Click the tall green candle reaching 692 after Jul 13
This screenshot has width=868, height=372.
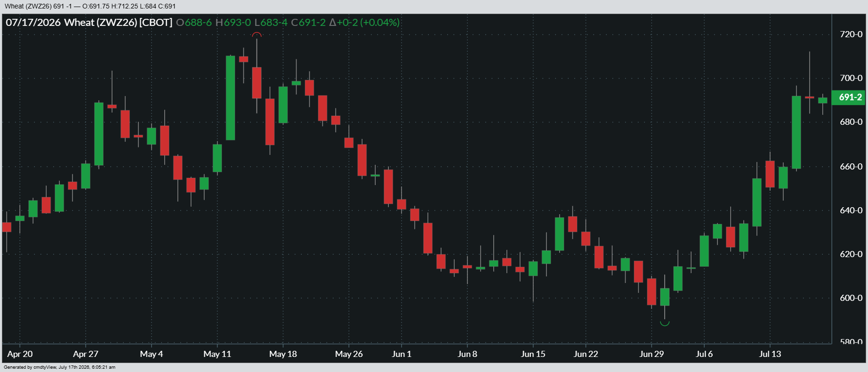pyautogui.click(x=796, y=132)
